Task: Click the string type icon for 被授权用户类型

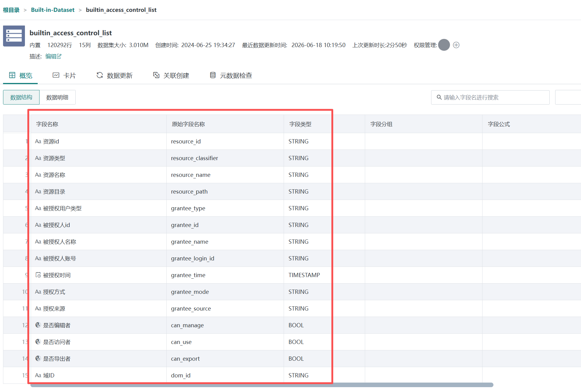Action: point(38,208)
